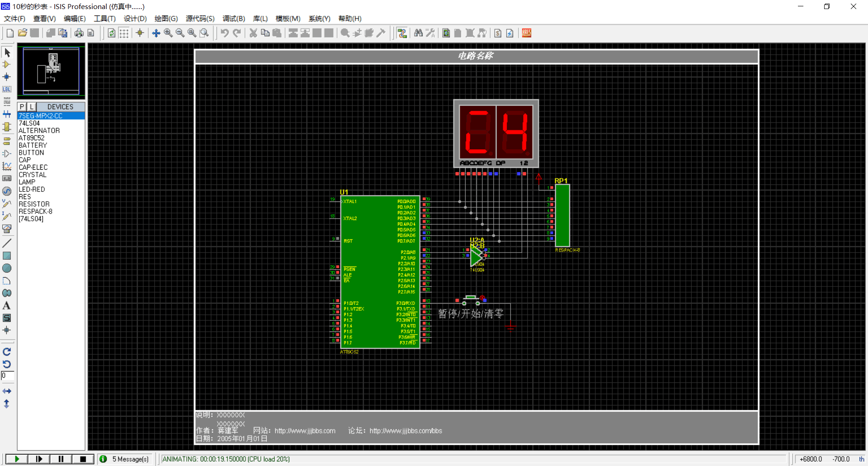Open the 文件(F) menu
The width and height of the screenshot is (868, 466).
[14, 19]
